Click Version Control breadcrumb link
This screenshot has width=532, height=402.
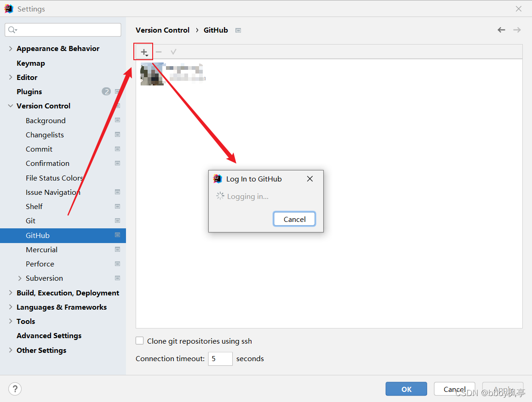[x=162, y=30]
